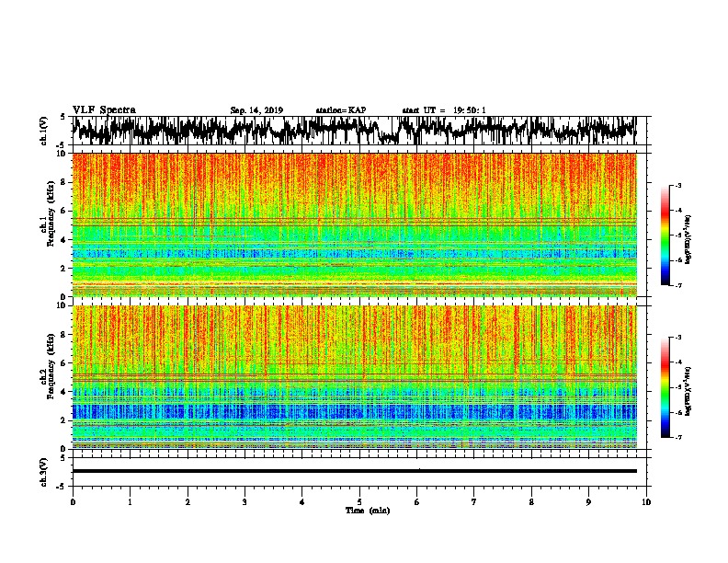Click the time axis tick label '9'

[x=588, y=502]
